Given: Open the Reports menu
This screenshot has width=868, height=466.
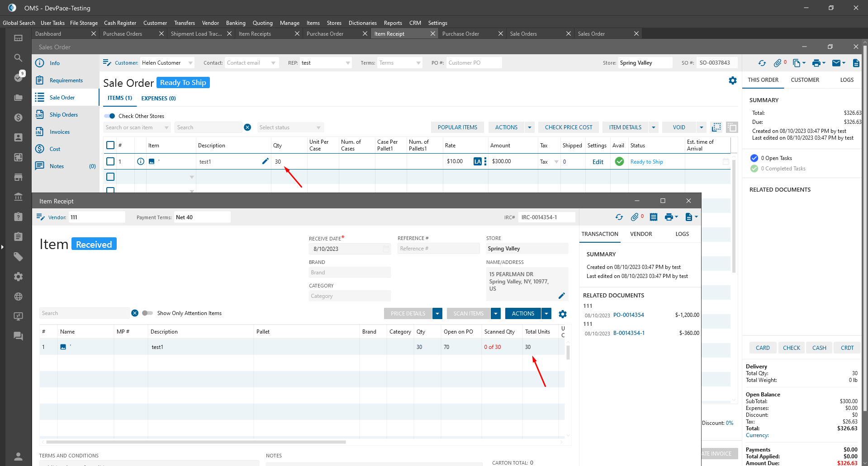Looking at the screenshot, I should [x=393, y=23].
